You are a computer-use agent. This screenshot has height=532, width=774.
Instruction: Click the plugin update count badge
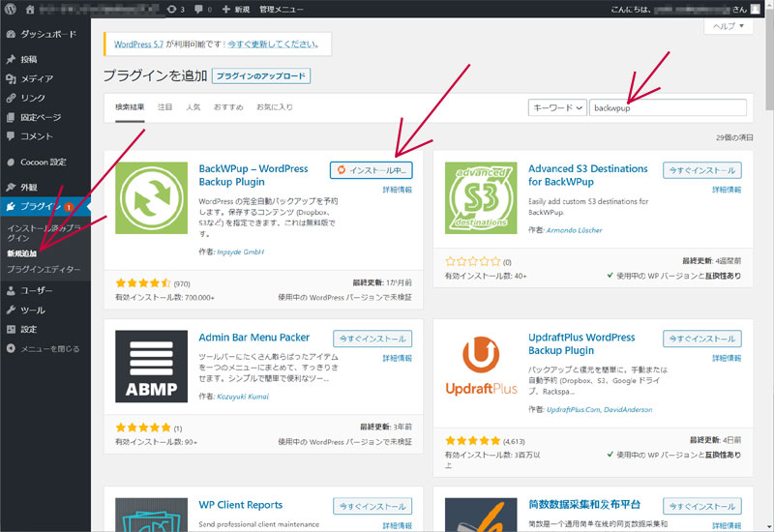(69, 207)
